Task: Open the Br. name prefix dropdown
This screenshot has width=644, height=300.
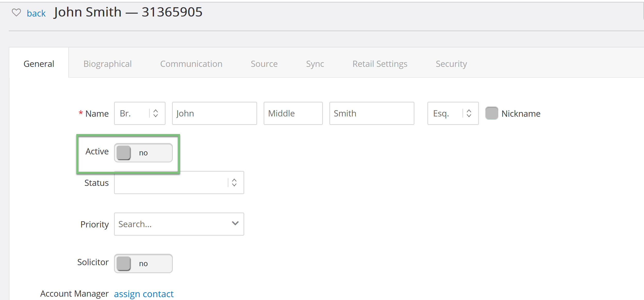Action: [140, 113]
